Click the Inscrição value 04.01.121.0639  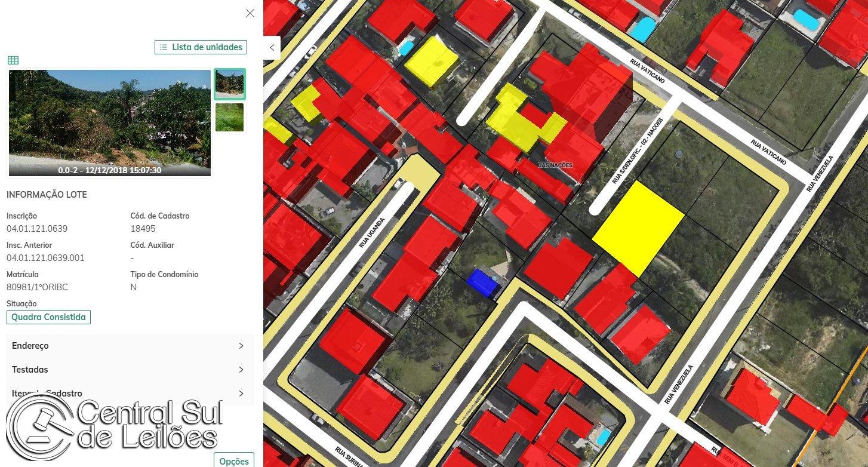pyautogui.click(x=37, y=229)
